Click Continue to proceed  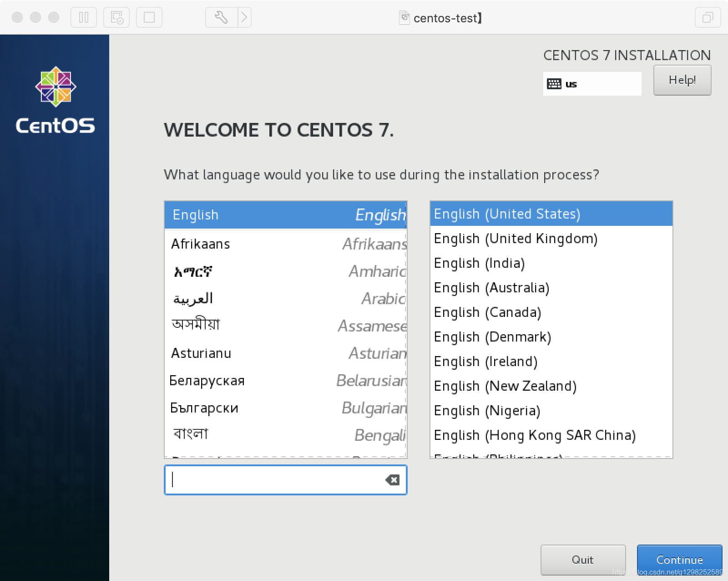pos(679,560)
